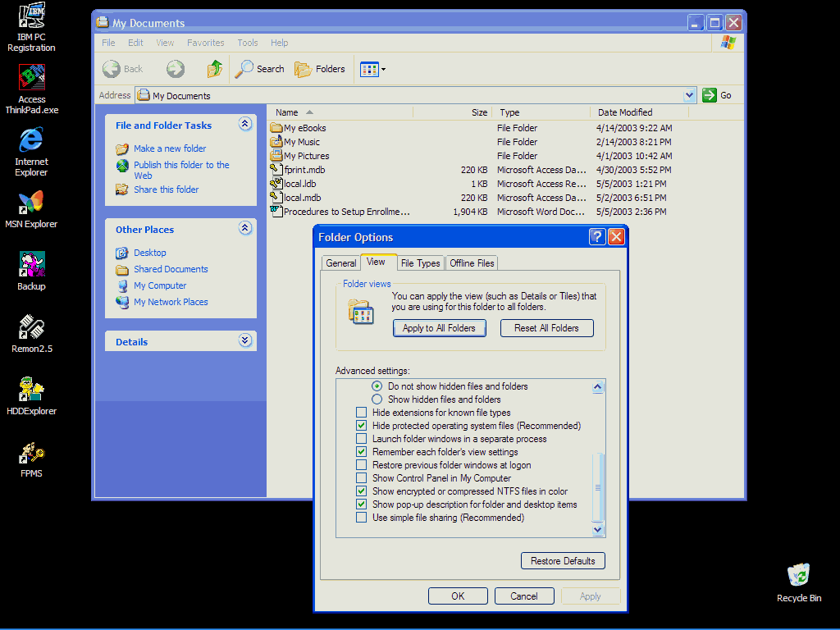Image resolution: width=840 pixels, height=630 pixels.
Task: Sort files by the Name column
Action: (340, 112)
